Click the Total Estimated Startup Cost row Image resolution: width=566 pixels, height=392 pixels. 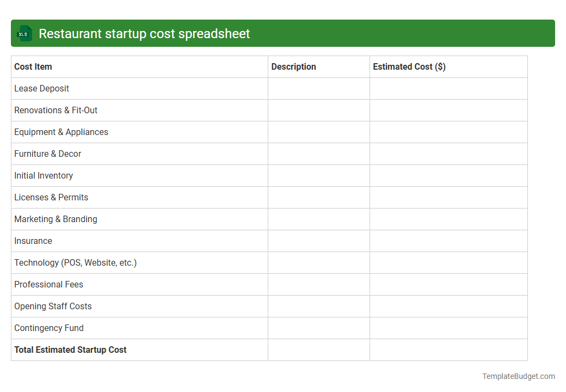[70, 350]
